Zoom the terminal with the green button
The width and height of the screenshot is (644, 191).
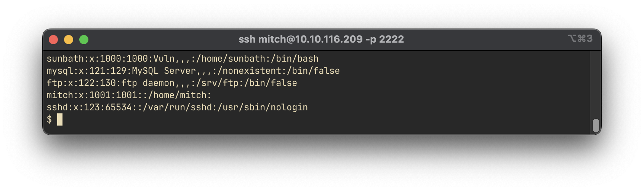84,40
